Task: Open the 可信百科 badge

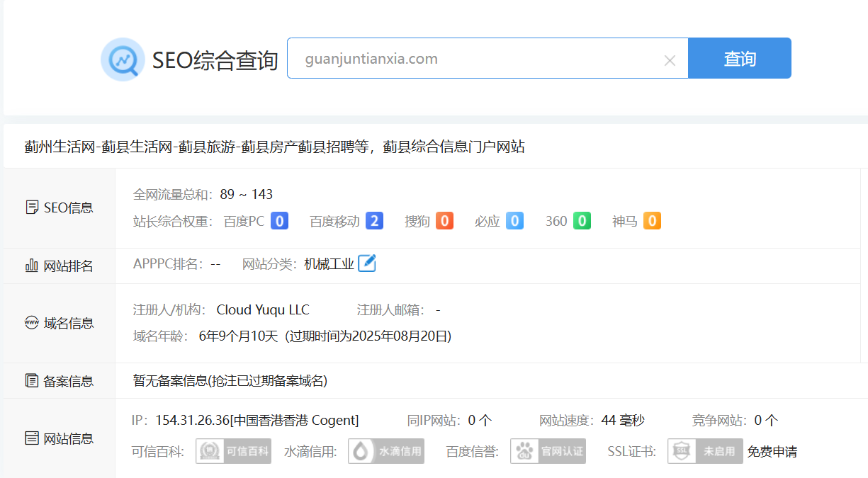Action: point(233,451)
